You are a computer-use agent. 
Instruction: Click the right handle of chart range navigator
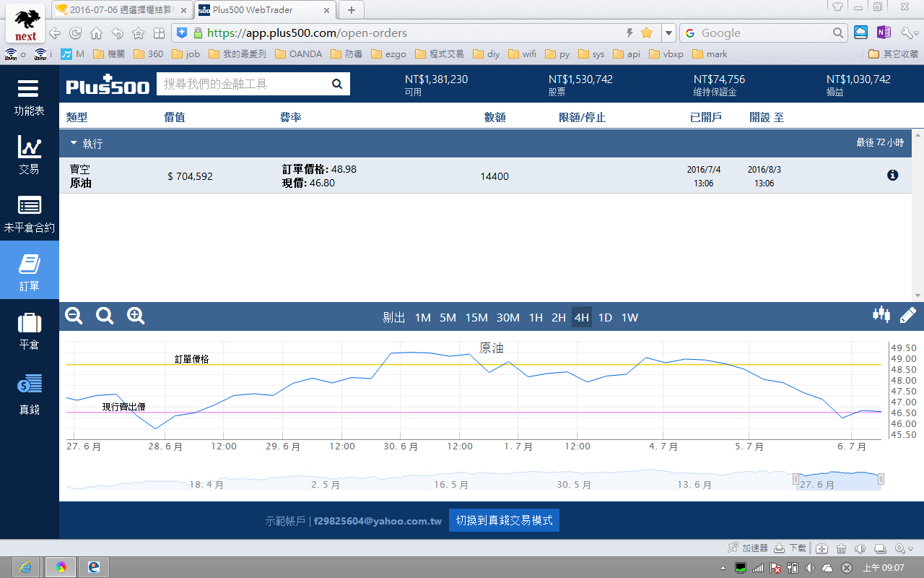(881, 479)
